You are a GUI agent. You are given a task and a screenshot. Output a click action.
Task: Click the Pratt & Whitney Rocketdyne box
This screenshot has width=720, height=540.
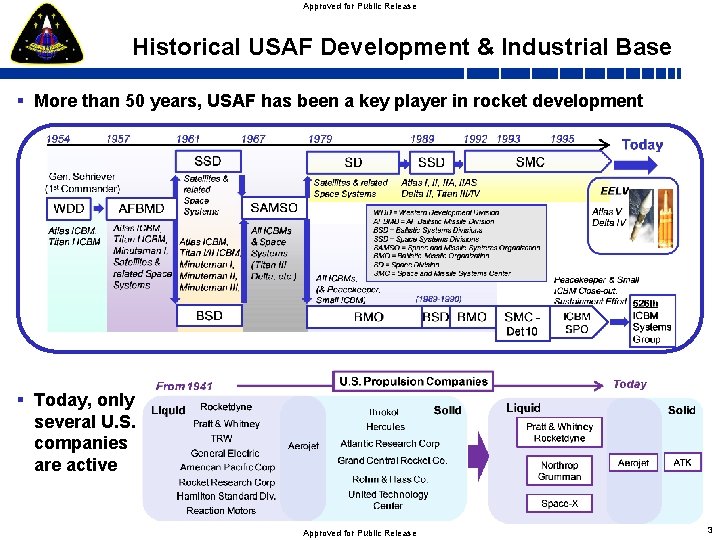click(559, 433)
